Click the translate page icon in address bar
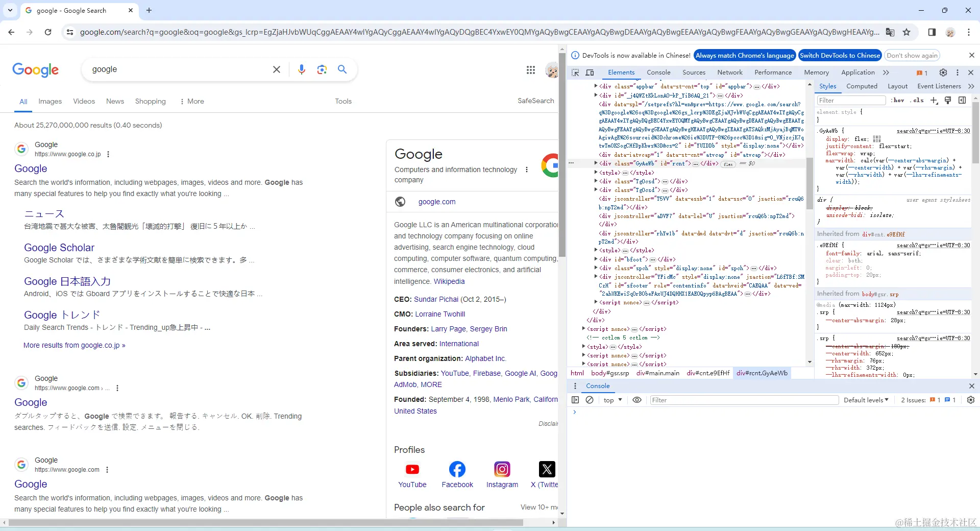The image size is (980, 531). click(x=890, y=32)
